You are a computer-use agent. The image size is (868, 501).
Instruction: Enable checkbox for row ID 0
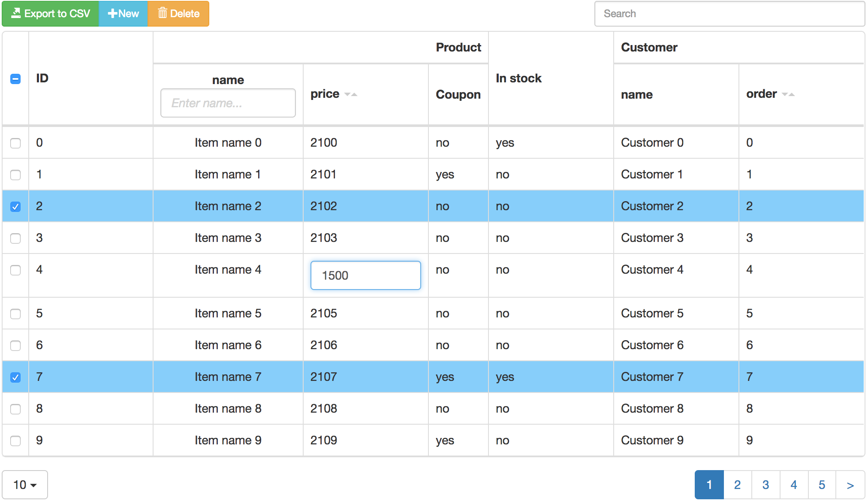pyautogui.click(x=15, y=142)
